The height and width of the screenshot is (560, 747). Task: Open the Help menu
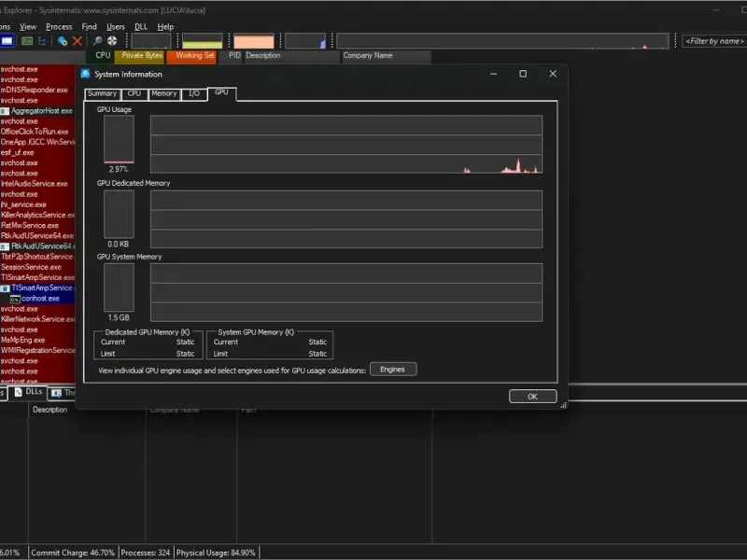165,27
